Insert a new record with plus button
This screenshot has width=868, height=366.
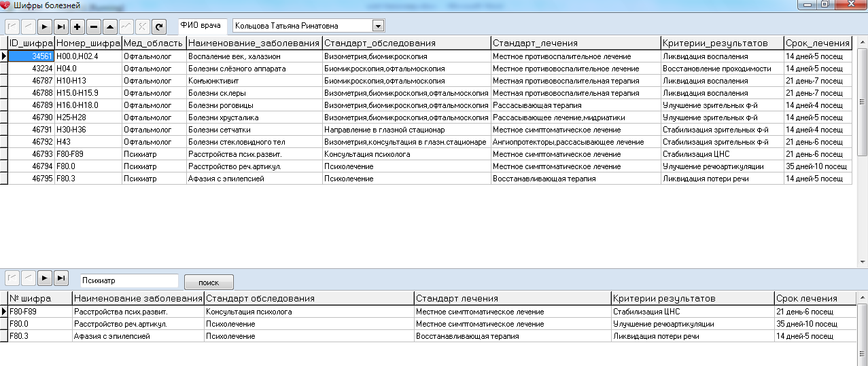(x=77, y=26)
